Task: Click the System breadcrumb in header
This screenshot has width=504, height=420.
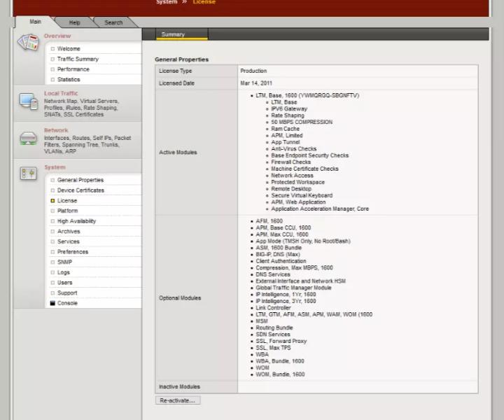Action: 167,2
